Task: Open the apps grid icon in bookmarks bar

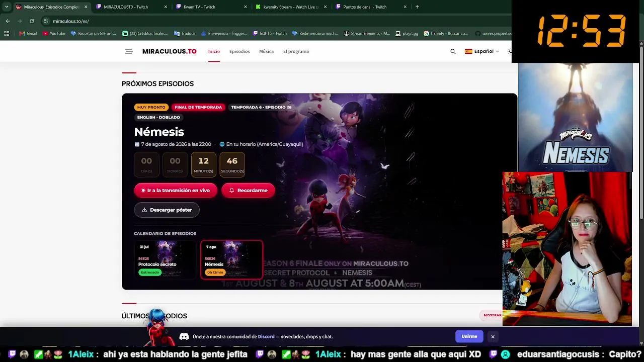Action: [x=7, y=34]
